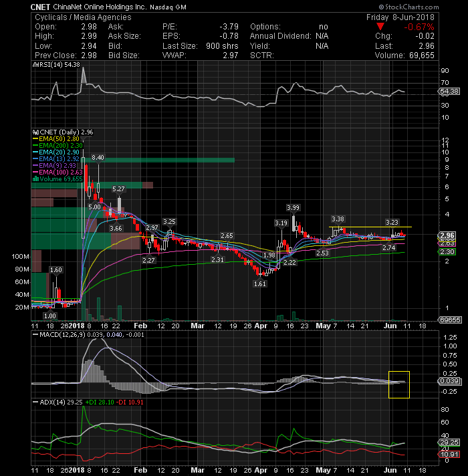This screenshot has width=468, height=476.
Task: Click the VWAP value 2.97
Action: coord(231,55)
